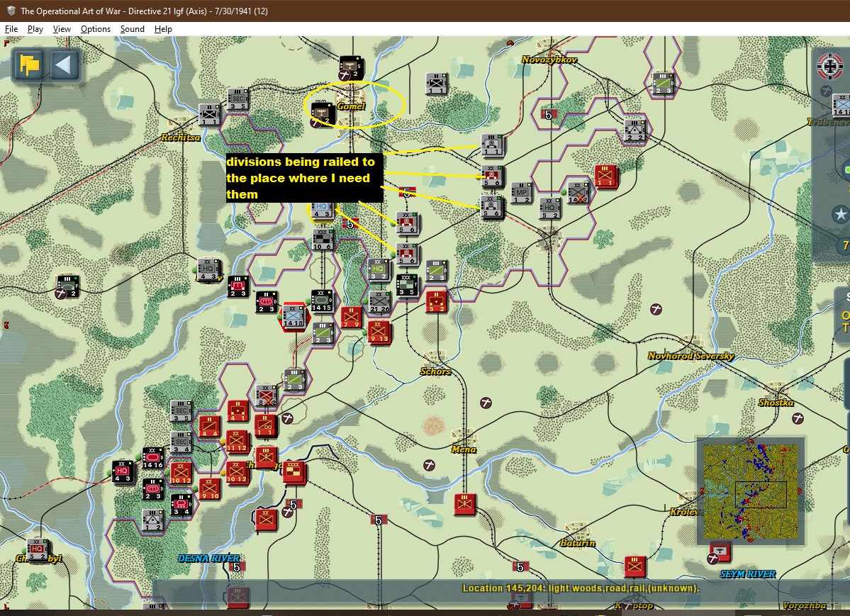Click the airfield marker near Shostka
The width and height of the screenshot is (850, 616).
[x=798, y=418]
